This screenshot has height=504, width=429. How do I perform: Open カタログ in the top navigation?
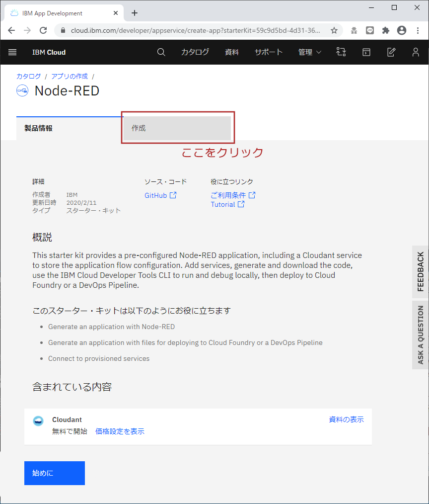coord(195,52)
